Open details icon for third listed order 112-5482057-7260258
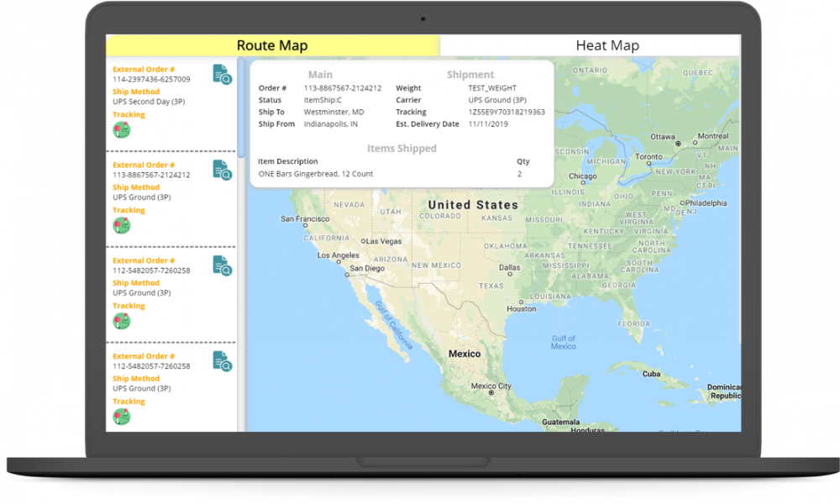Viewport: 840px width, 504px height. point(222,265)
